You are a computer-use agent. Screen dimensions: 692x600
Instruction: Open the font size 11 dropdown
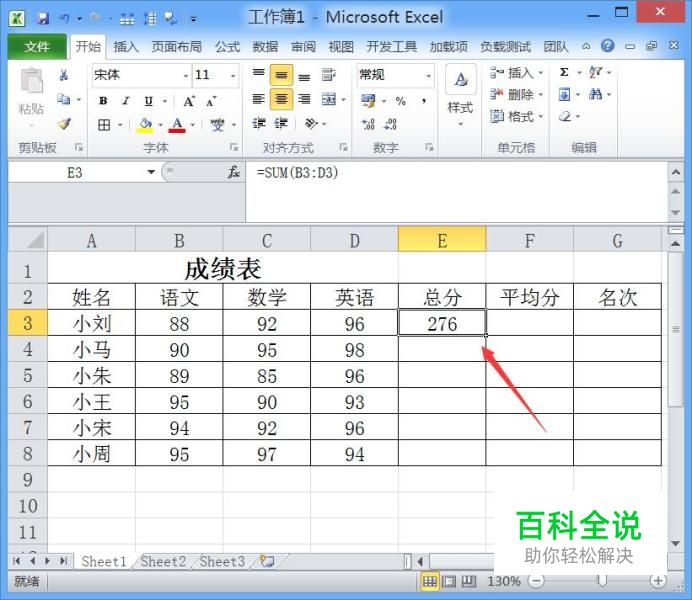233,75
